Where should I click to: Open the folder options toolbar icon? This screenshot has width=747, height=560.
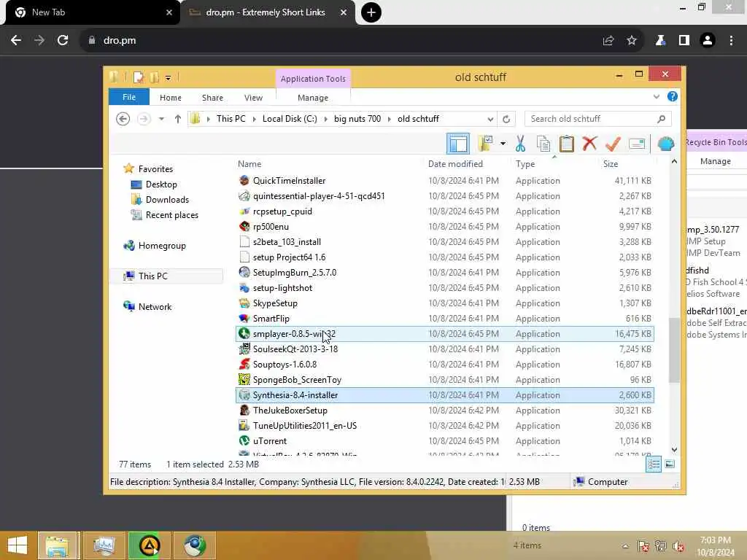(487, 144)
